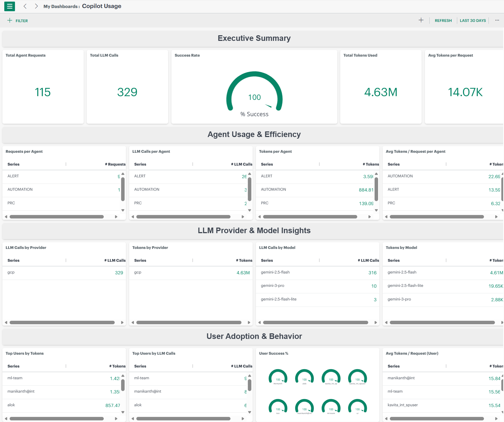Click the My Dashboards breadcrumb
The image size is (504, 422).
point(61,6)
